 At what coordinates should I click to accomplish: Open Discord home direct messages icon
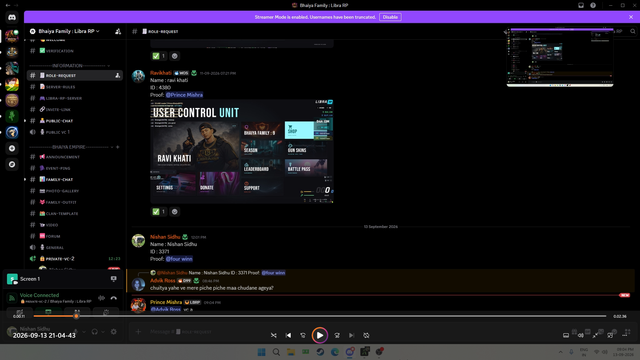[12, 18]
